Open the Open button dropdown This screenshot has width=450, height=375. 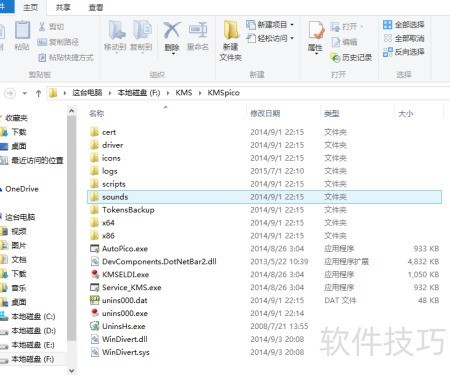(x=362, y=26)
